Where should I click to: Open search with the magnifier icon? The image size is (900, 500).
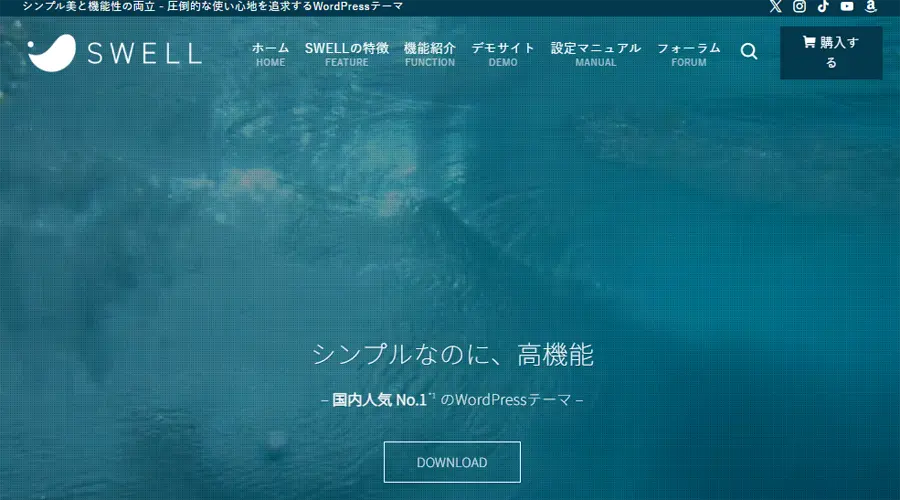(x=749, y=52)
